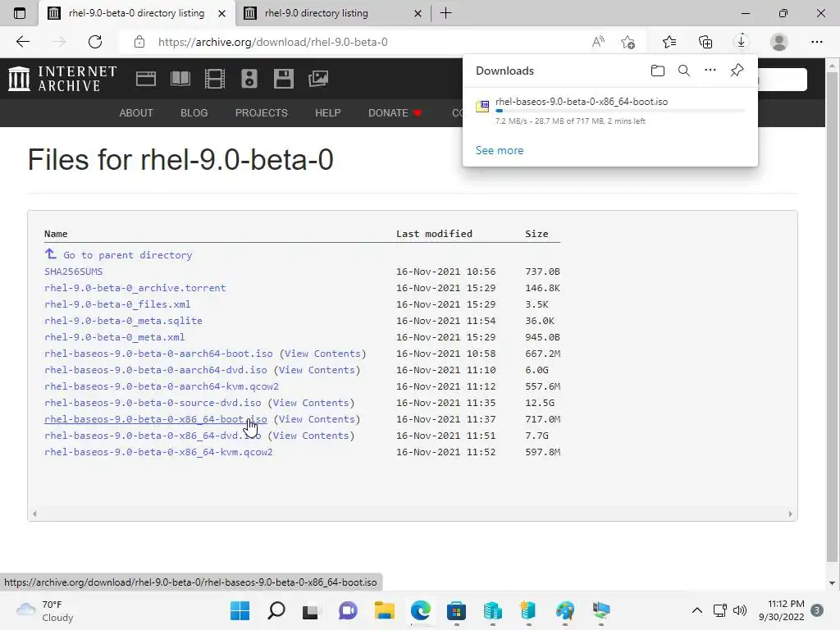840x630 pixels.
Task: Open the DONATE menu item
Action: pyautogui.click(x=395, y=113)
